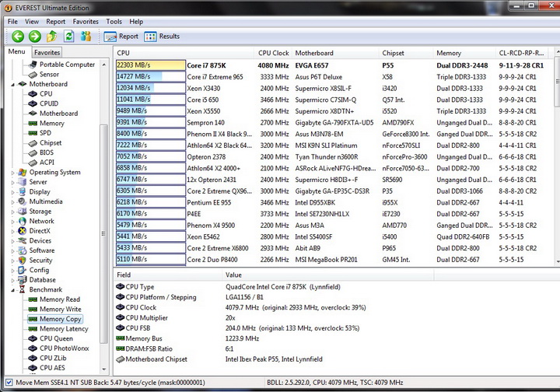Expand the Display tree node
Screen dimensions: 560x392
[13, 192]
